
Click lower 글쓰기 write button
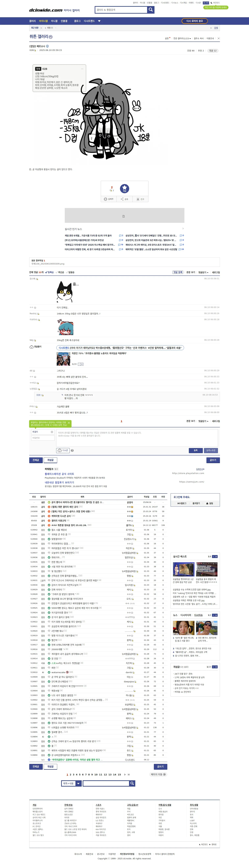[x=160, y=767]
